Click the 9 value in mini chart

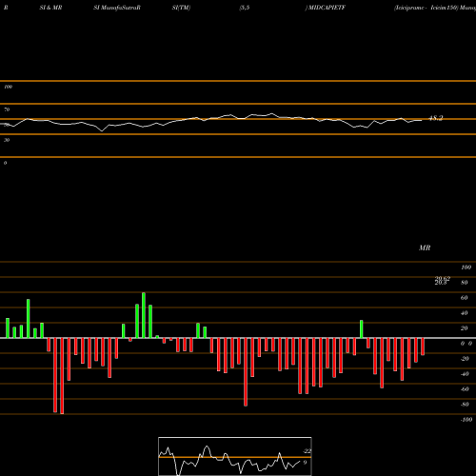coord(305,463)
